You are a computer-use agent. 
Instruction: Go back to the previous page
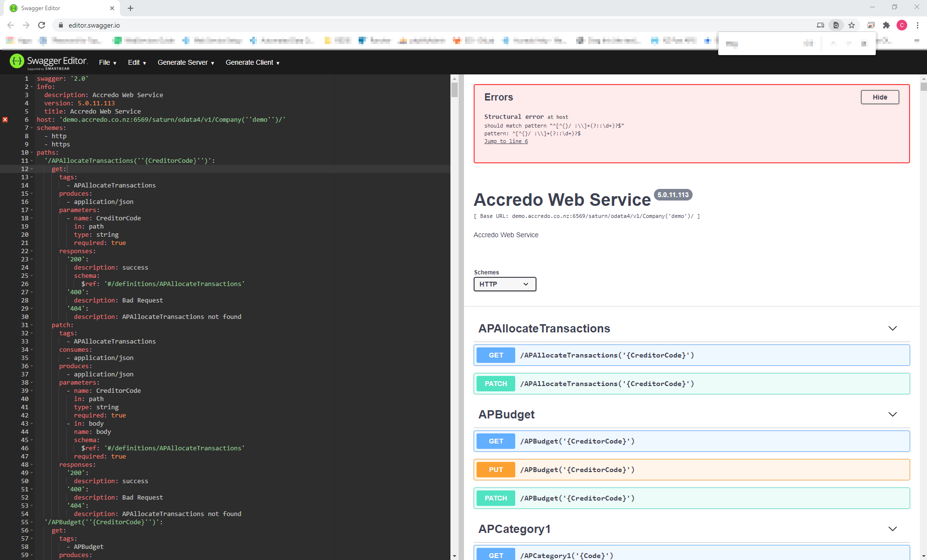click(x=11, y=25)
